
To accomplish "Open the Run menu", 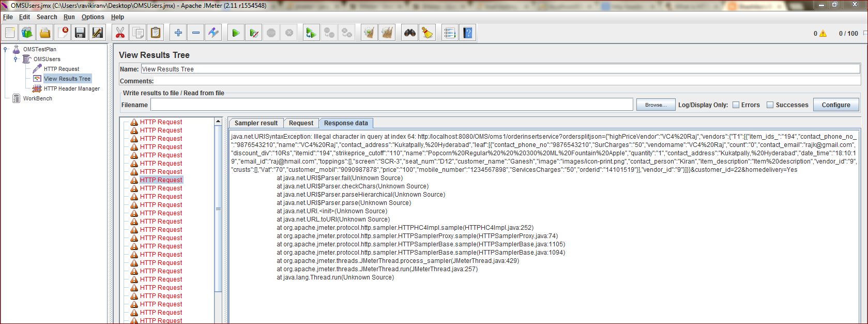I will point(69,17).
